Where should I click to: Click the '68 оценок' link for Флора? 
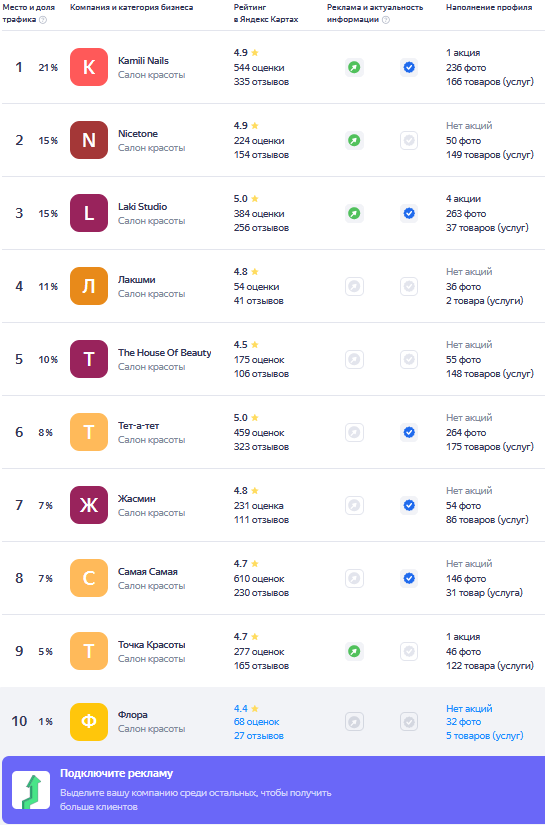[257, 722]
